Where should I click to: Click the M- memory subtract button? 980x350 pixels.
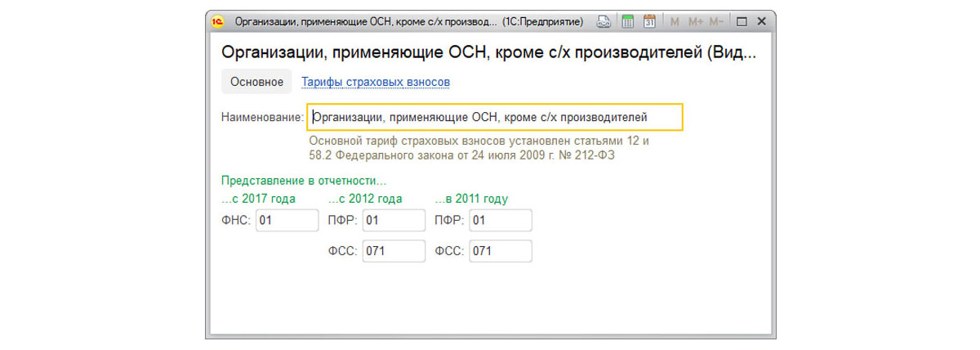tap(716, 22)
